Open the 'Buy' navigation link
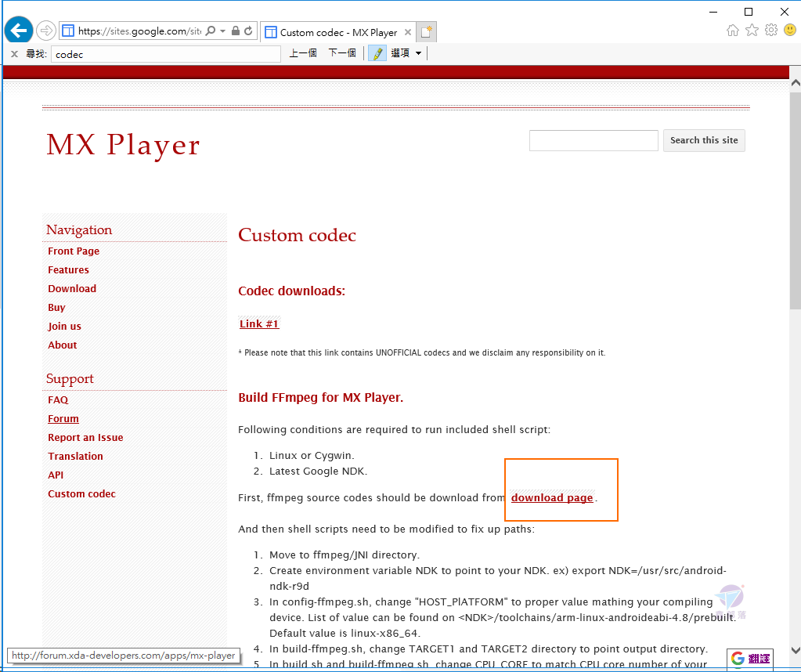801x672 pixels. click(56, 308)
